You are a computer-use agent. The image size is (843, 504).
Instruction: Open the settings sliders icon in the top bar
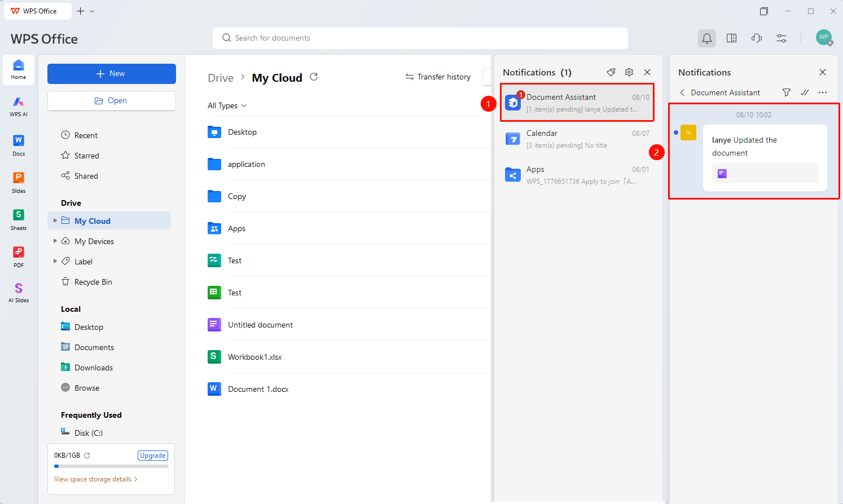[781, 38]
